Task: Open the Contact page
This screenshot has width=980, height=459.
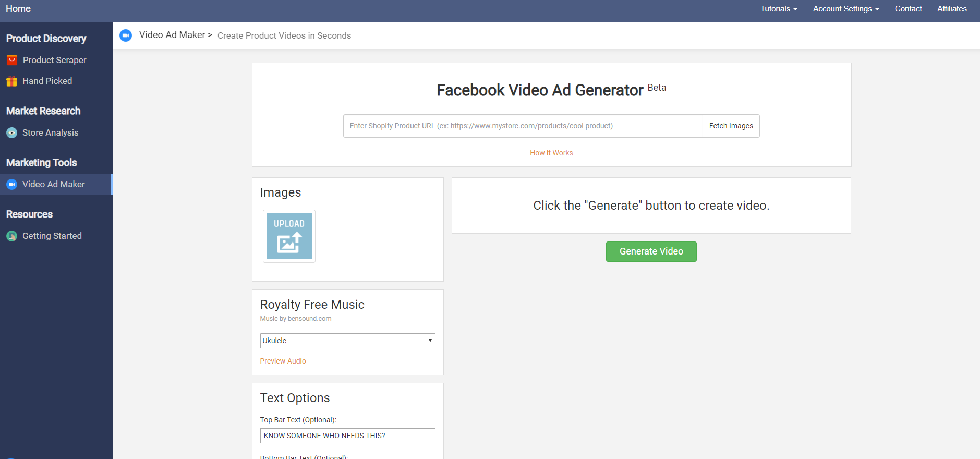Action: coord(908,9)
